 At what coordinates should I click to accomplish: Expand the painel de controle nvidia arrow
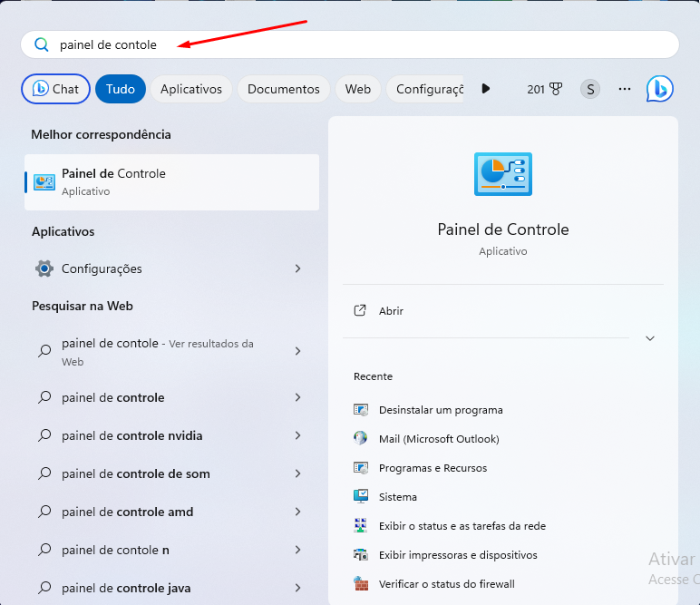pyautogui.click(x=298, y=435)
